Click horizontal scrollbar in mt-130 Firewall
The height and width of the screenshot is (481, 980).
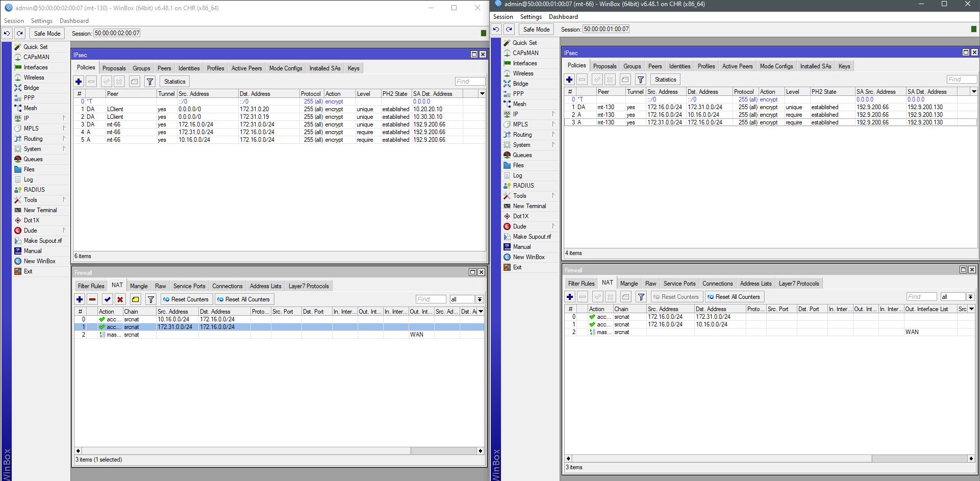(x=246, y=451)
